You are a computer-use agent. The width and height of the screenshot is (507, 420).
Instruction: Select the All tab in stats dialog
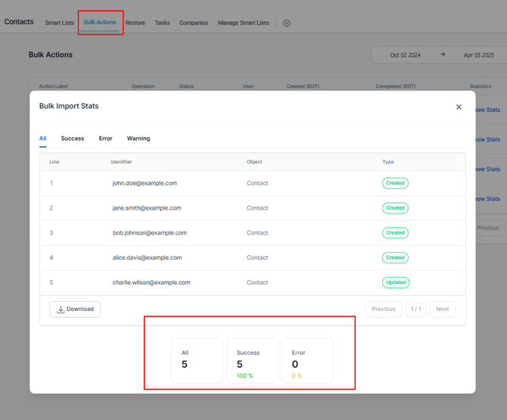(x=43, y=138)
